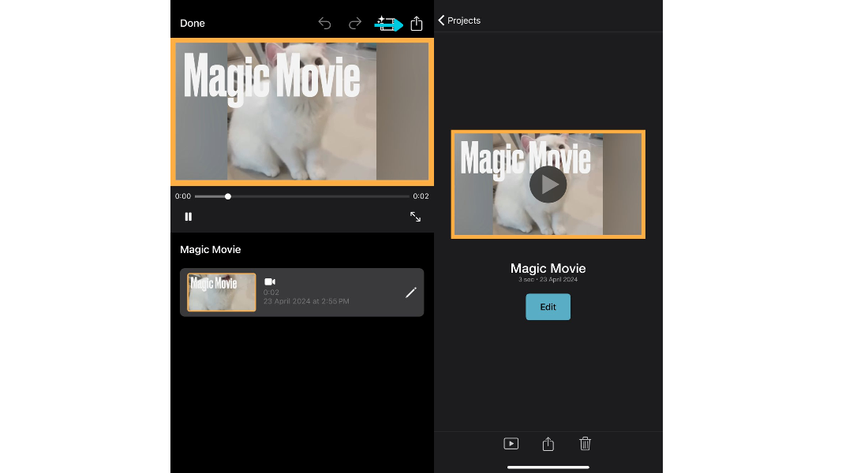Click the playback progress slider handle
This screenshot has width=868, height=473.
pyautogui.click(x=227, y=196)
